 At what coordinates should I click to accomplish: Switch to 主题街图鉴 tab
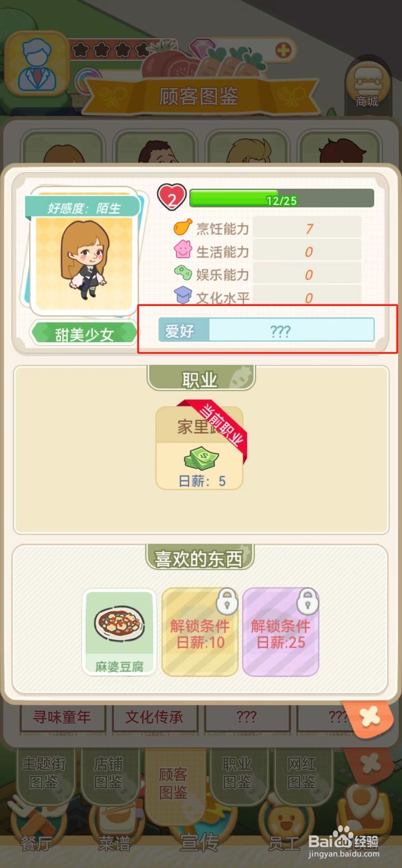[x=44, y=774]
